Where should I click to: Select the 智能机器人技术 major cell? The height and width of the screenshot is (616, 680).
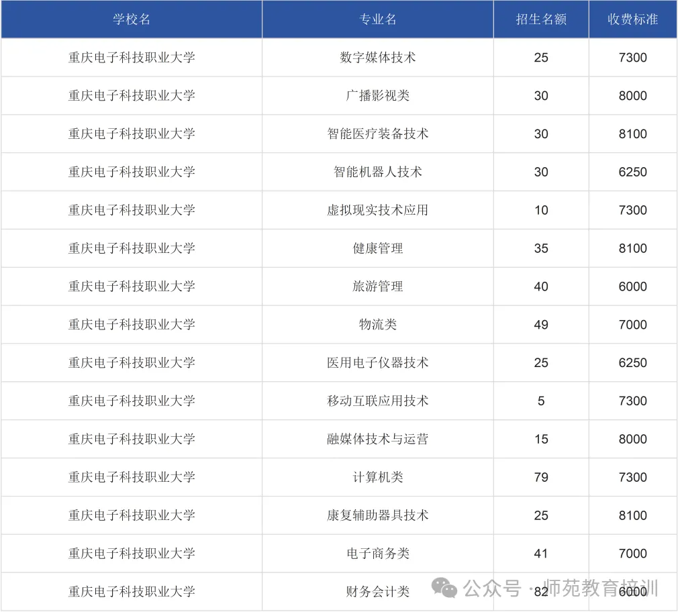[378, 172]
